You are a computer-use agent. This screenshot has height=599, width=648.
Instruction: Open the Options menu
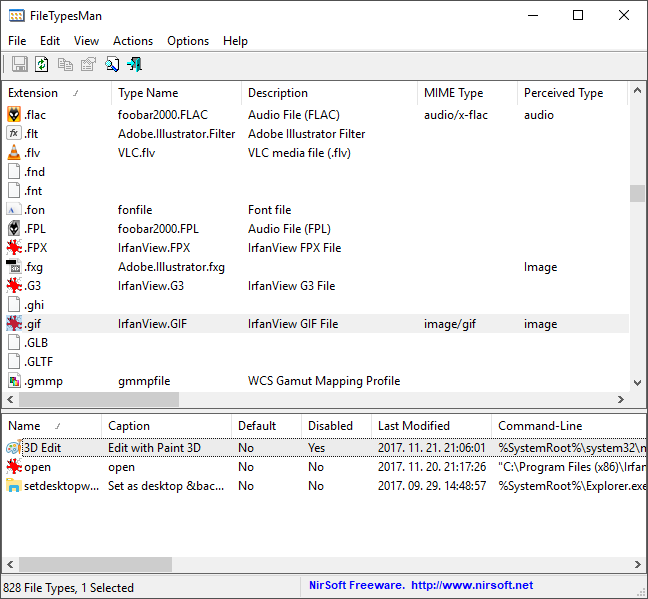click(x=188, y=41)
